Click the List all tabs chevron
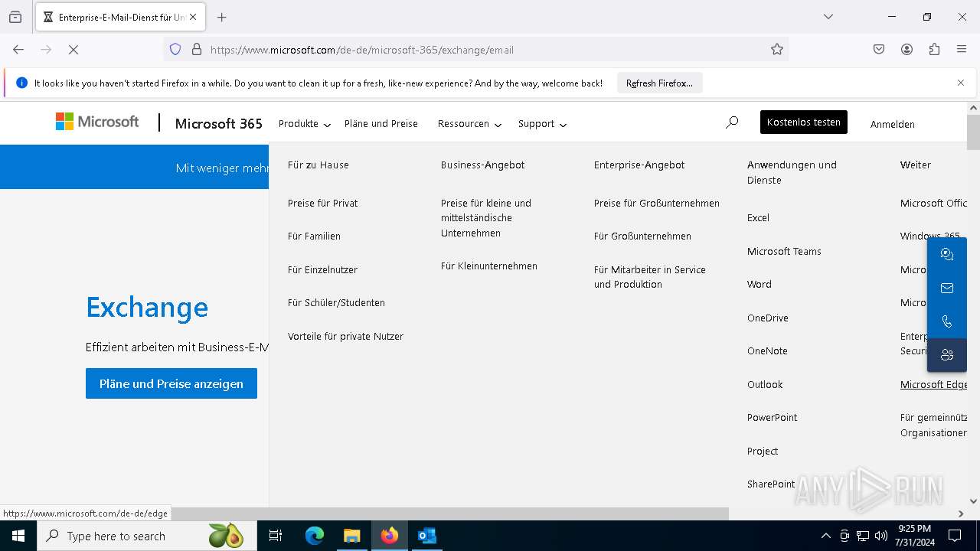This screenshot has height=551, width=980. (828, 17)
